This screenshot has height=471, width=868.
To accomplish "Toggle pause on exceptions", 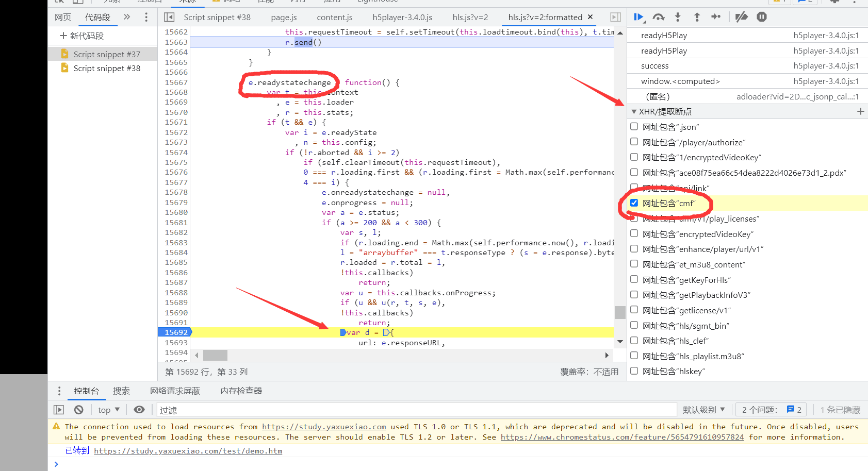I will click(x=762, y=17).
